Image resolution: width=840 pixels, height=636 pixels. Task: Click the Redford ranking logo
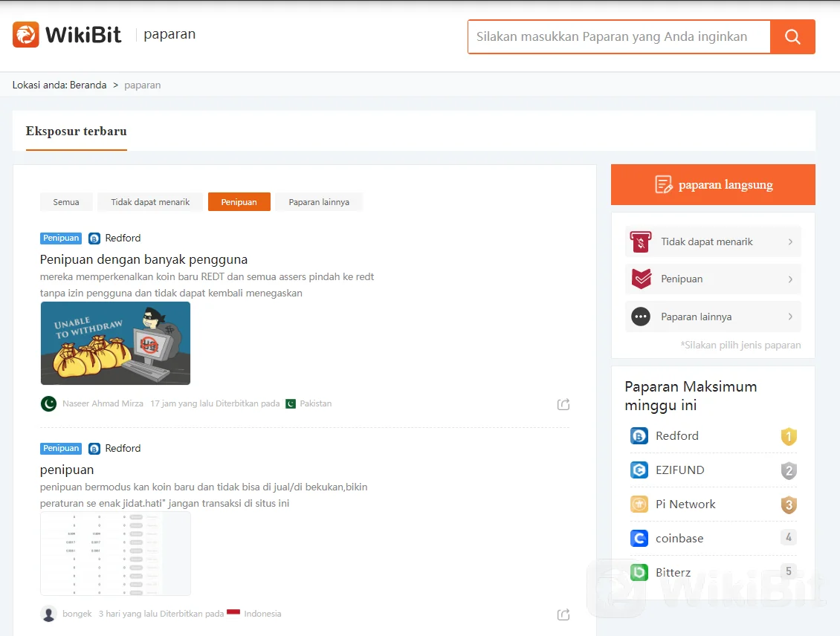(x=639, y=436)
